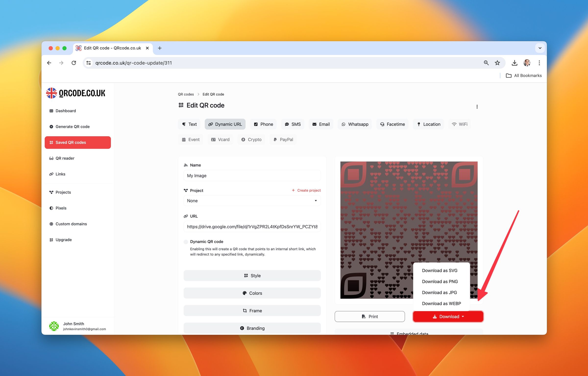Select the QR reader tool
The height and width of the screenshot is (376, 588).
(x=65, y=158)
